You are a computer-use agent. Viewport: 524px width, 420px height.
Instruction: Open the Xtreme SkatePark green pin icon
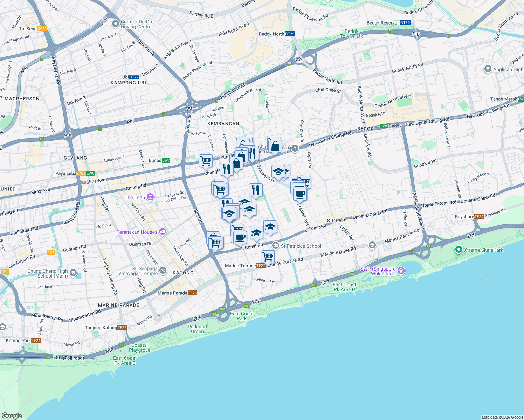tap(458, 250)
